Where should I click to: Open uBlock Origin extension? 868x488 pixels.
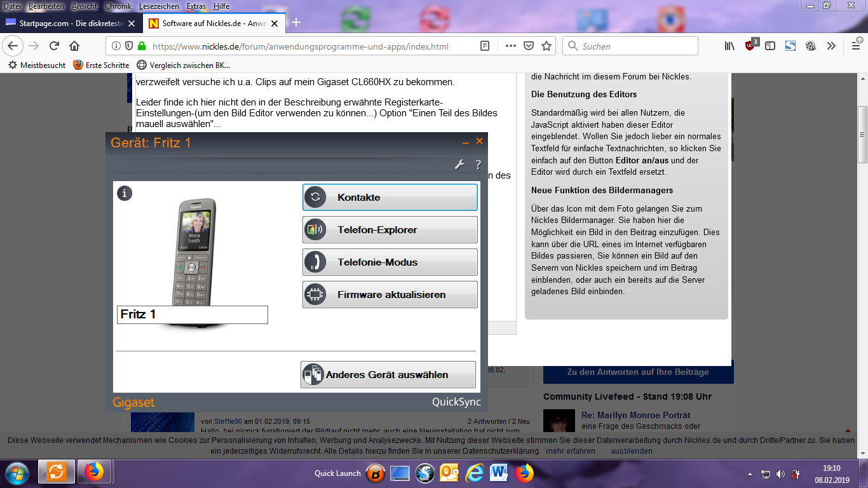click(751, 45)
